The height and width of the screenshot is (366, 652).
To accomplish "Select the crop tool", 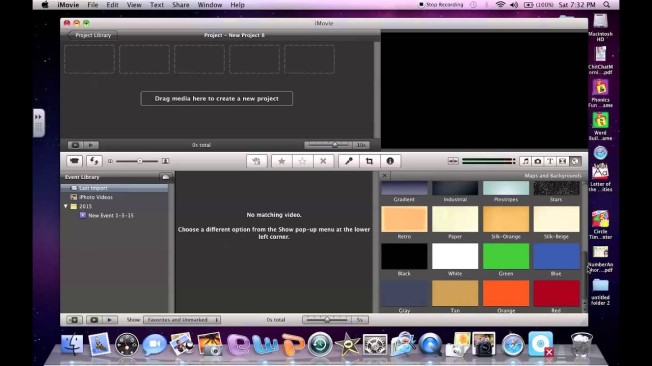I will pos(369,161).
